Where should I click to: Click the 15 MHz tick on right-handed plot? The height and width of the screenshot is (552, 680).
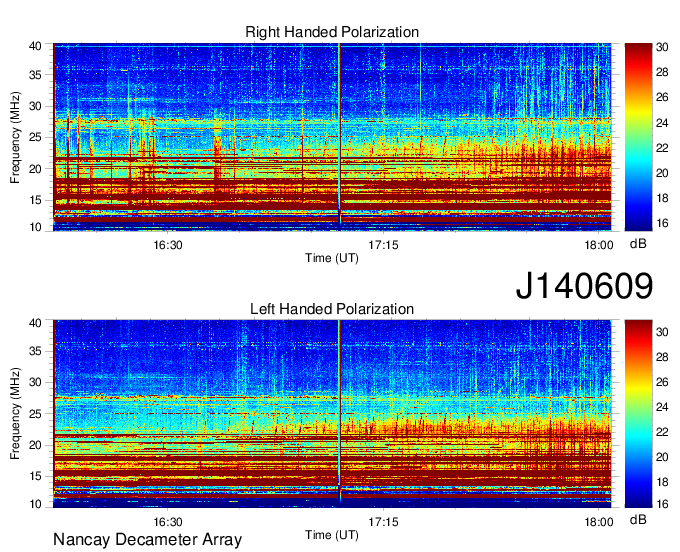click(x=36, y=200)
